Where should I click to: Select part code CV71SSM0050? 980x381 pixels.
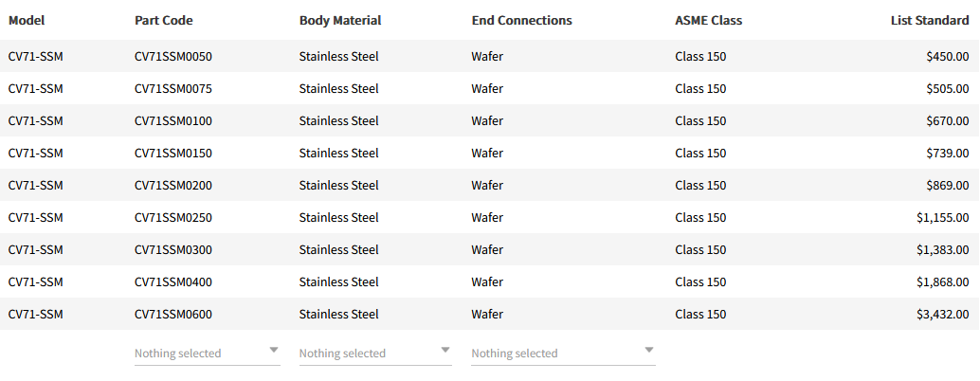pyautogui.click(x=173, y=57)
